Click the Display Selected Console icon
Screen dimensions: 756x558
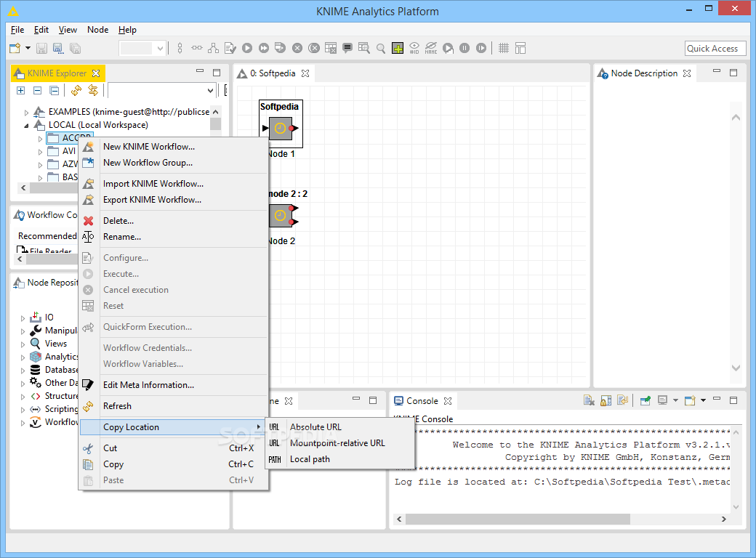(663, 400)
